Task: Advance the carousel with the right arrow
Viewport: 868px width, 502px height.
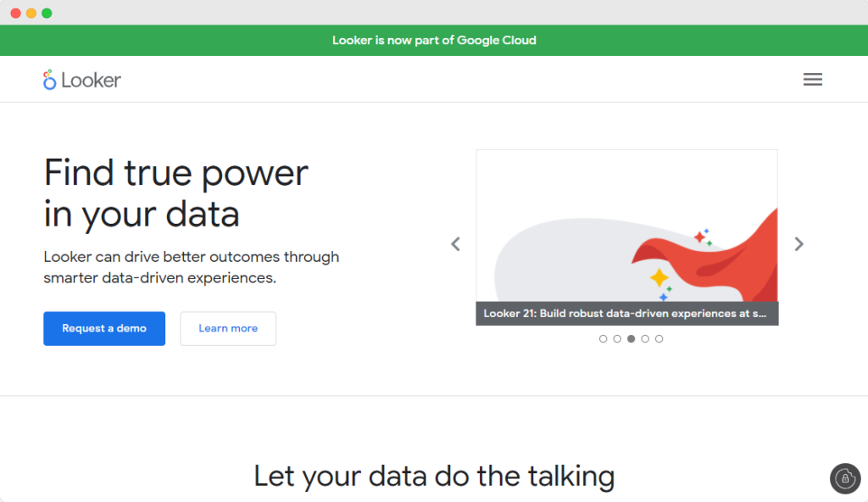Action: click(798, 243)
